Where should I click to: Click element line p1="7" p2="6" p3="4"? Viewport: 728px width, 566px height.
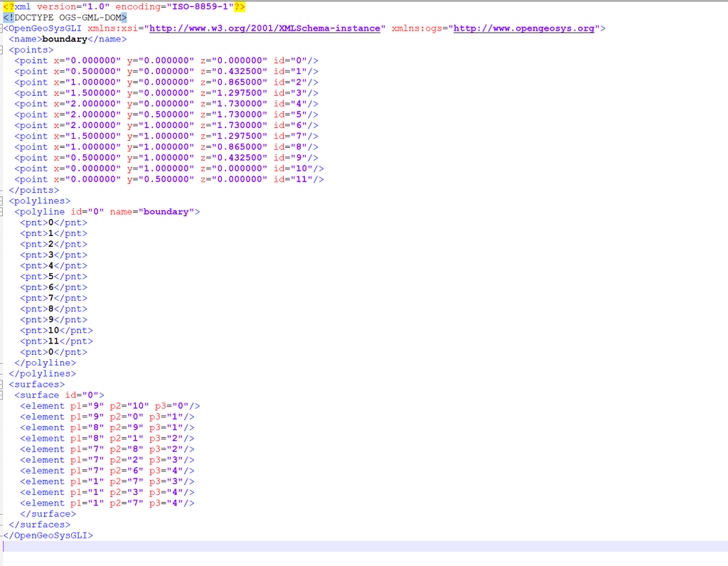click(x=107, y=471)
